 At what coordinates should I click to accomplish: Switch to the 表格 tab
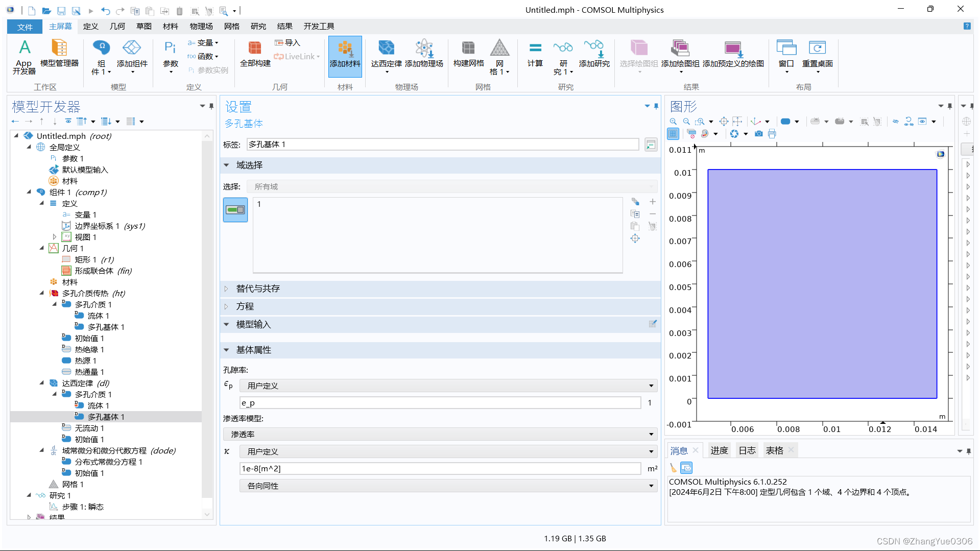[774, 450]
